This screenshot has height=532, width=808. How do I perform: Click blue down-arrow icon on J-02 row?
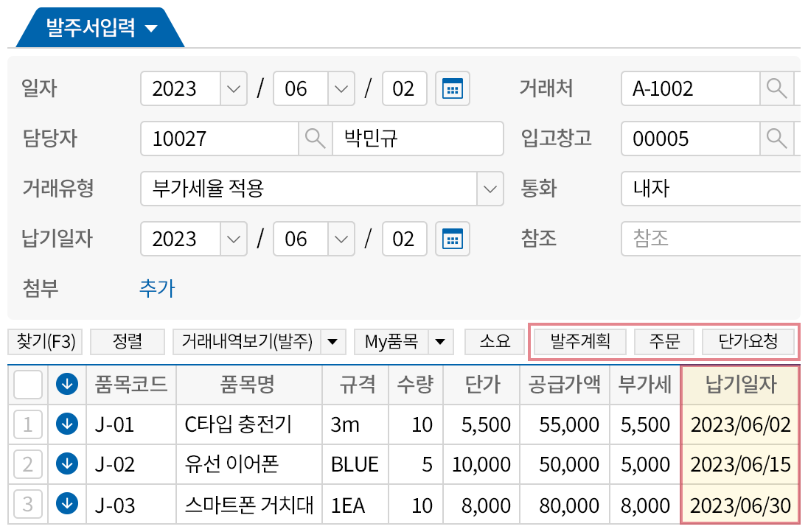(67, 464)
